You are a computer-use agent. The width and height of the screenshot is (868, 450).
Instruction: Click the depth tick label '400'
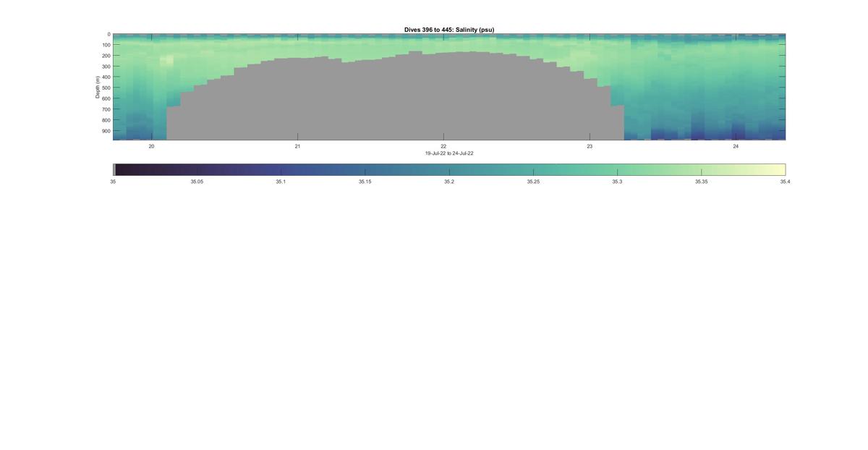pos(106,77)
